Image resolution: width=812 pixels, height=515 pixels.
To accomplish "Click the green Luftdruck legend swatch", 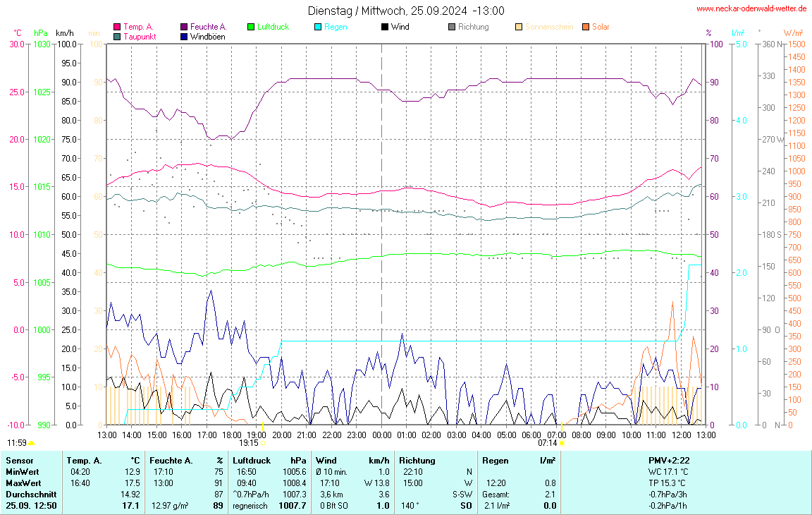I will coord(251,28).
